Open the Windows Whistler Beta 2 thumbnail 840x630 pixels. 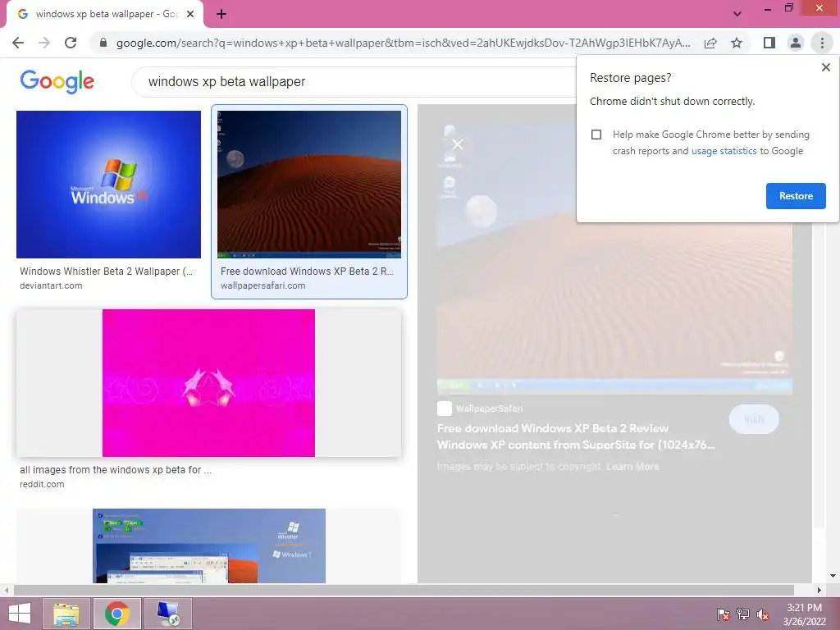pyautogui.click(x=109, y=185)
